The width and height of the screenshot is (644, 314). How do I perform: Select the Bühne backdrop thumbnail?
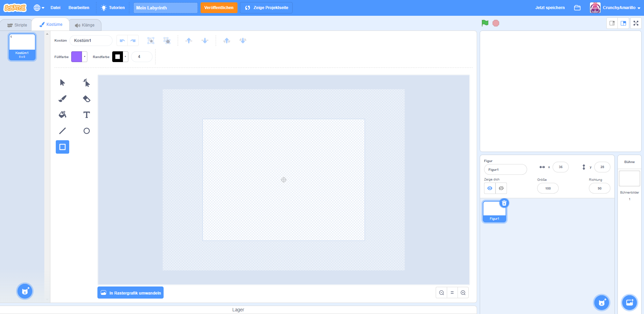point(629,178)
